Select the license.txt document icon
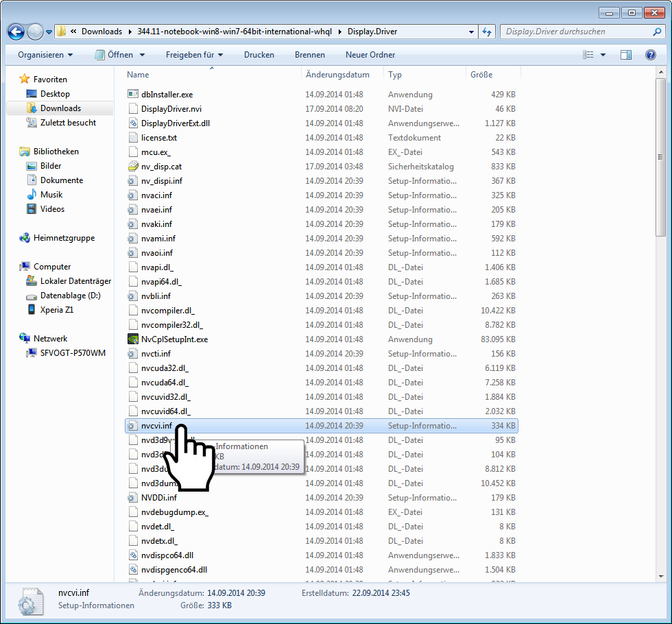 point(133,138)
